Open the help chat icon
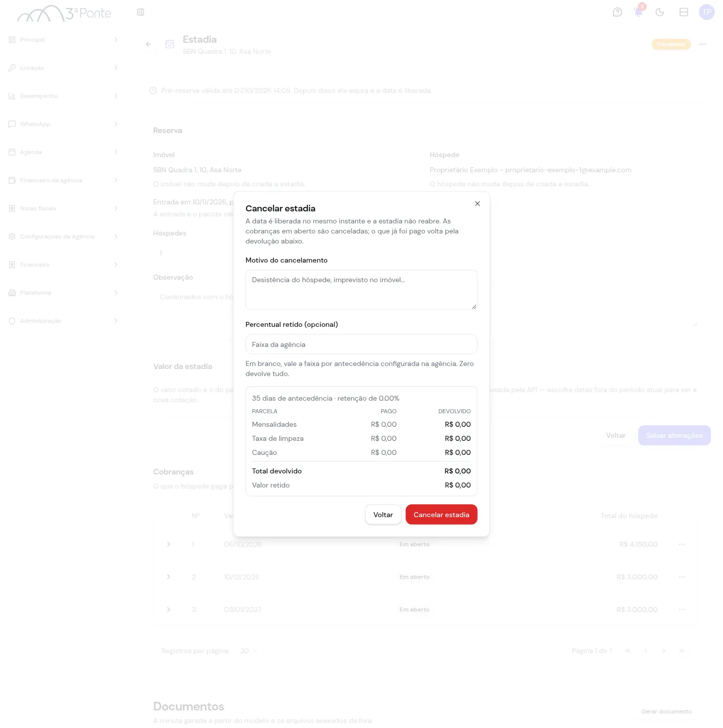 tap(618, 12)
